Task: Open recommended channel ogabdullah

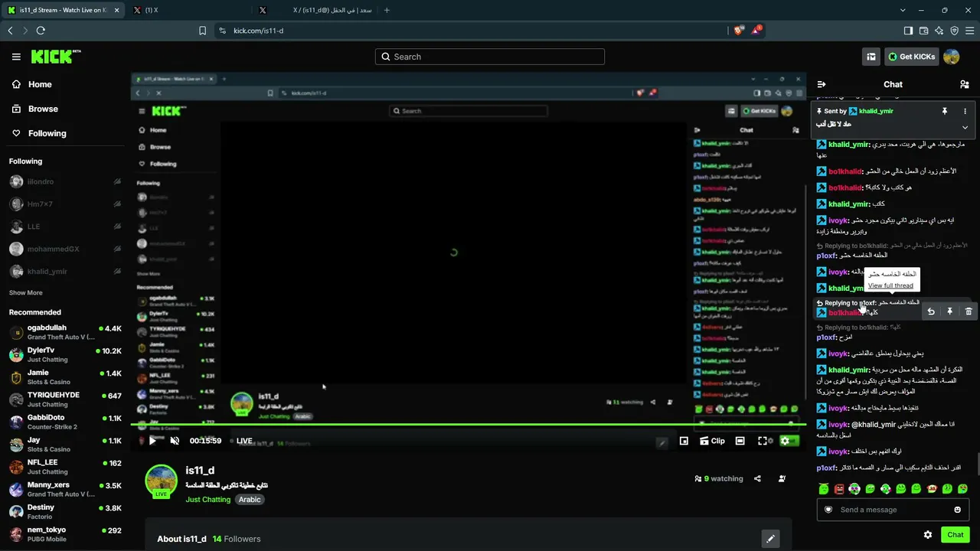Action: pyautogui.click(x=65, y=333)
